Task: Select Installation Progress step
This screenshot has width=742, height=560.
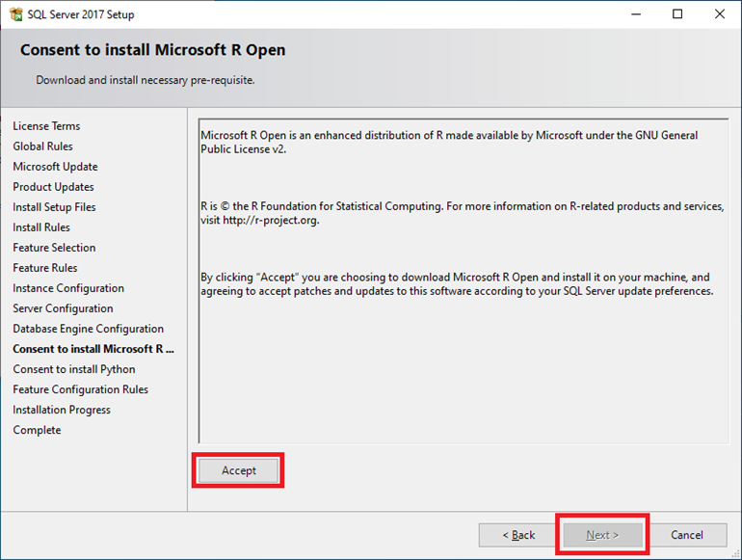Action: [x=62, y=410]
